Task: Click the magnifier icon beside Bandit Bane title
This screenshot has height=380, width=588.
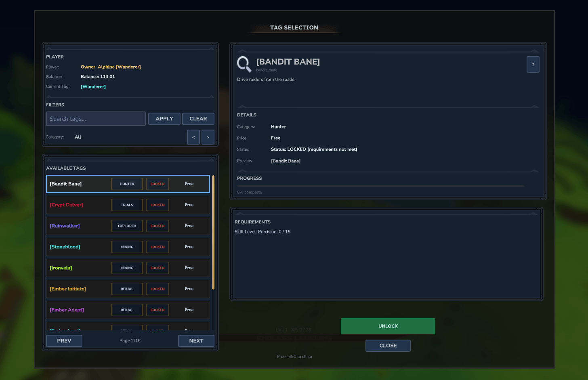Action: pyautogui.click(x=244, y=64)
